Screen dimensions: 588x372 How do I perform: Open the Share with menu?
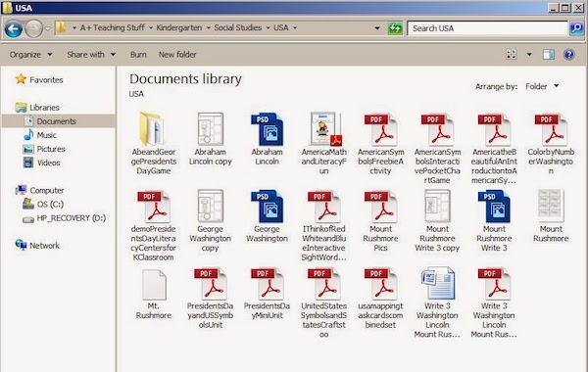(91, 55)
